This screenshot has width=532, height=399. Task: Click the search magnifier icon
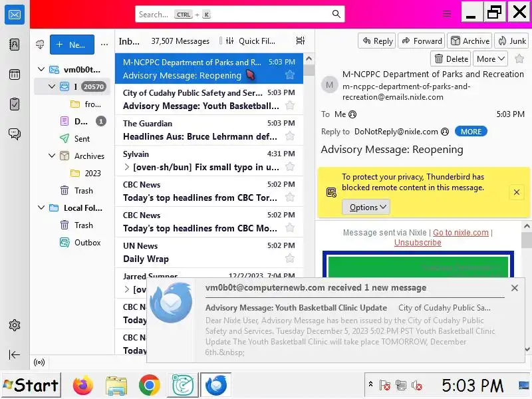[x=336, y=14]
